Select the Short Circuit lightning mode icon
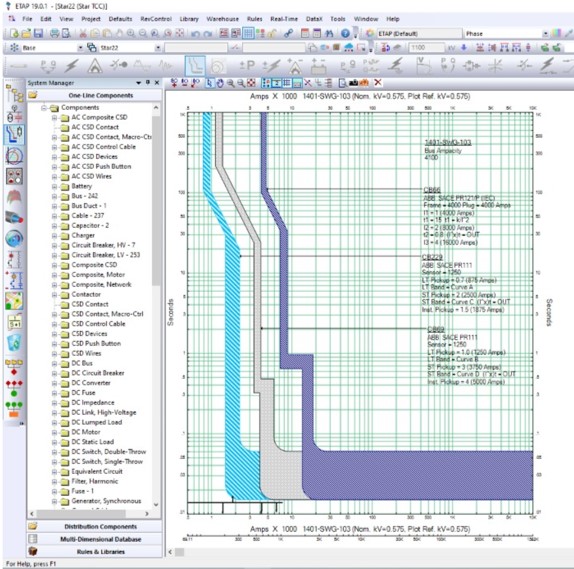Screen dimensions: 574x569 pos(72,66)
